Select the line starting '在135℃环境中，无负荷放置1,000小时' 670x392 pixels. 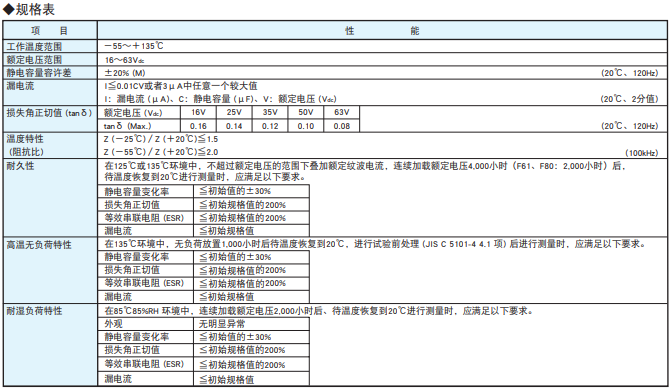[x=375, y=244]
